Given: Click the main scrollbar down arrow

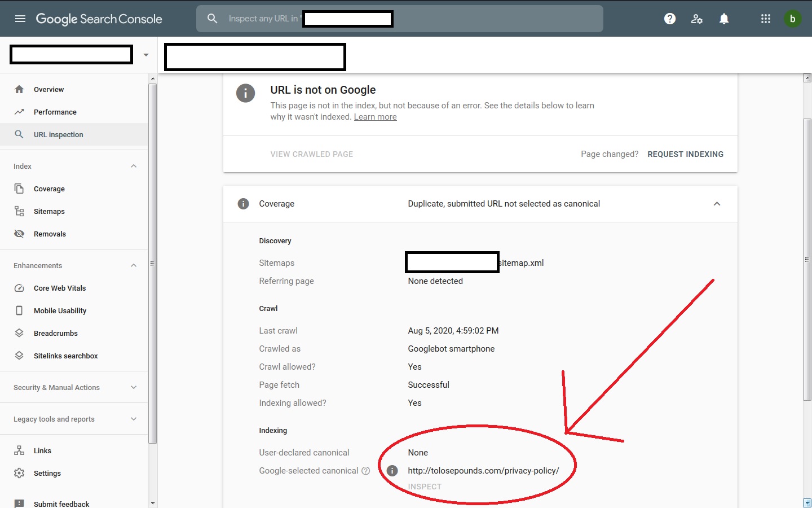Looking at the screenshot, I should tap(807, 503).
